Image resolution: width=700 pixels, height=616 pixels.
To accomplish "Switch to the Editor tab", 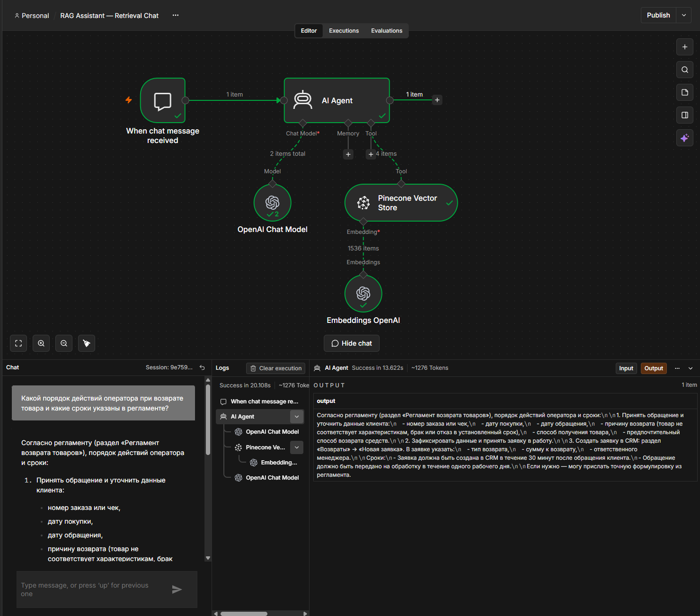I will click(x=309, y=31).
